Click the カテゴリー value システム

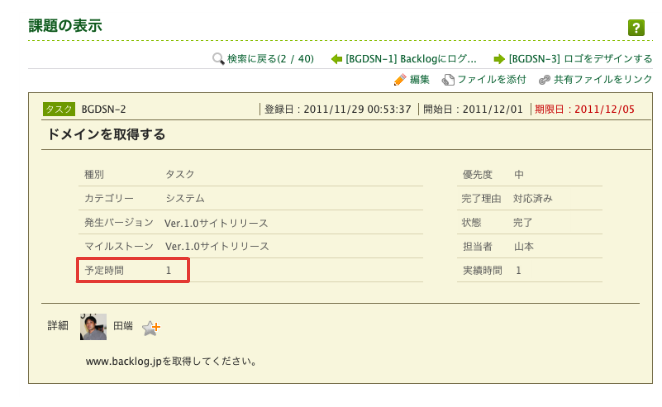[185, 198]
